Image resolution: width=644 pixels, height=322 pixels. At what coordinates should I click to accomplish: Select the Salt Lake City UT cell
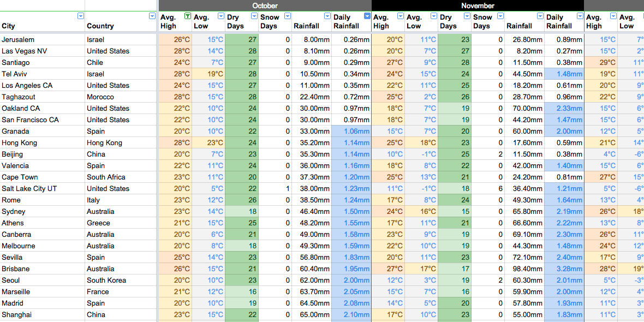[43, 189]
